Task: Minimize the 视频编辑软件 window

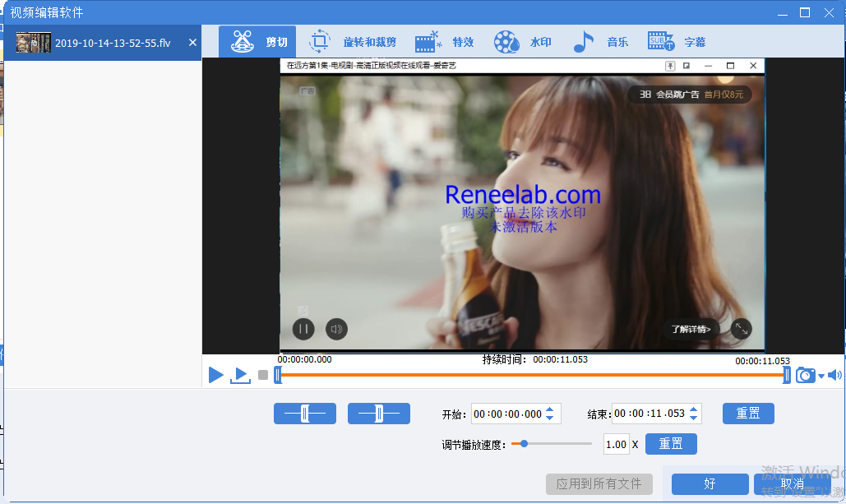Action: [x=783, y=13]
